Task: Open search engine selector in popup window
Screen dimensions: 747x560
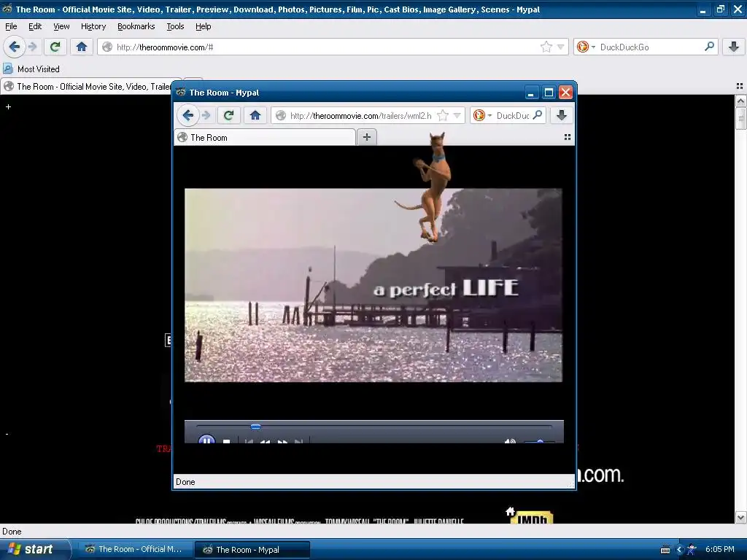Action: [x=482, y=115]
